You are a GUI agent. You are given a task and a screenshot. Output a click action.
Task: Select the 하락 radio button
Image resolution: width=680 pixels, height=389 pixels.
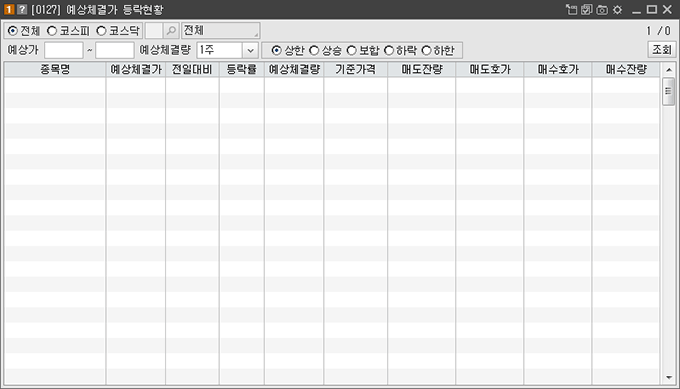389,50
